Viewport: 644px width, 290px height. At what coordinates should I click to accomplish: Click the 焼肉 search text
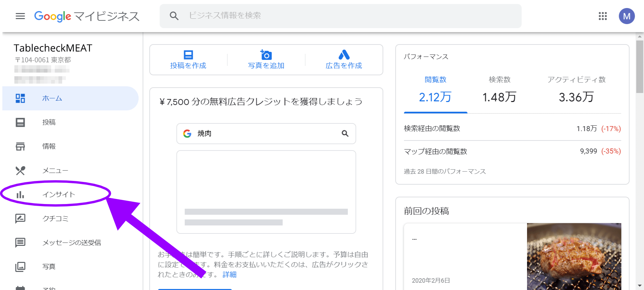point(204,133)
